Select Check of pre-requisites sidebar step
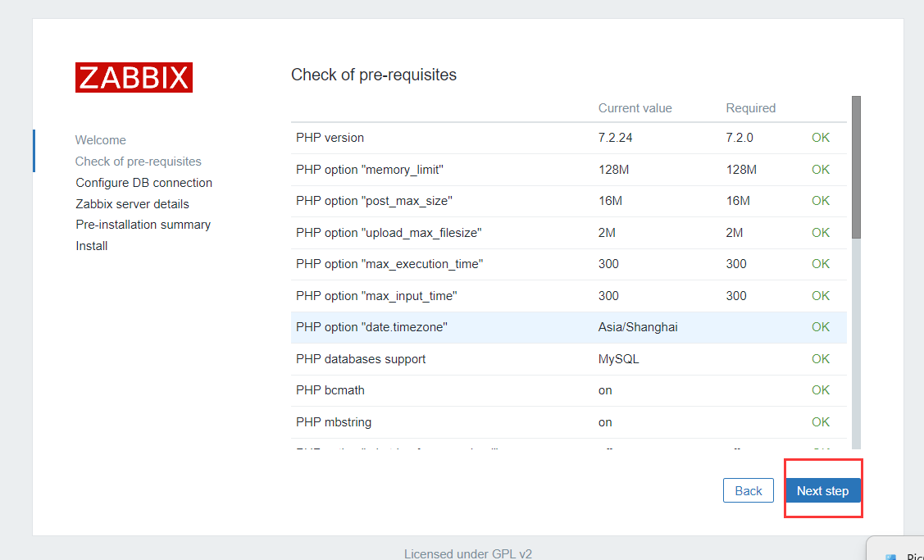 pyautogui.click(x=138, y=162)
